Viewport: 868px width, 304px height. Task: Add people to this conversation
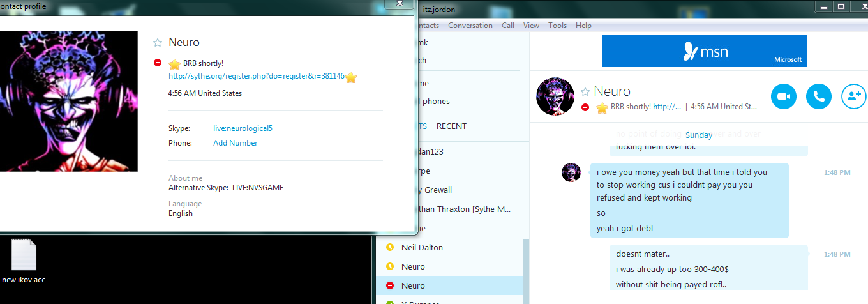point(854,96)
